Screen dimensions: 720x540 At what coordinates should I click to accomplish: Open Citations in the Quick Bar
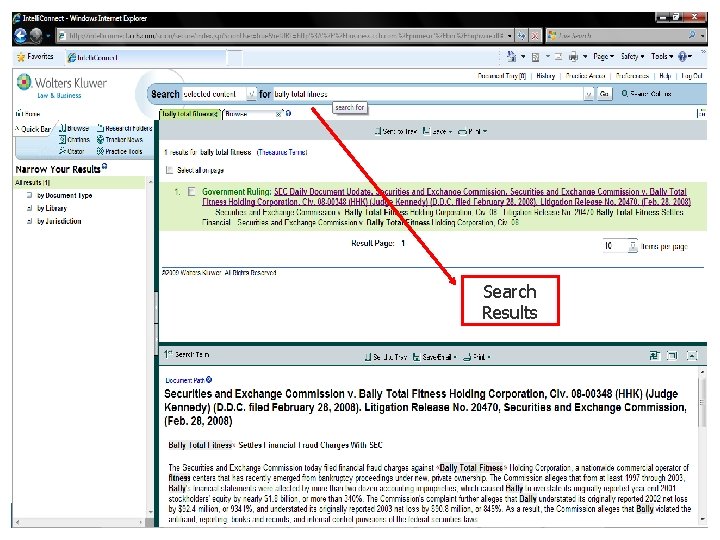[x=74, y=140]
